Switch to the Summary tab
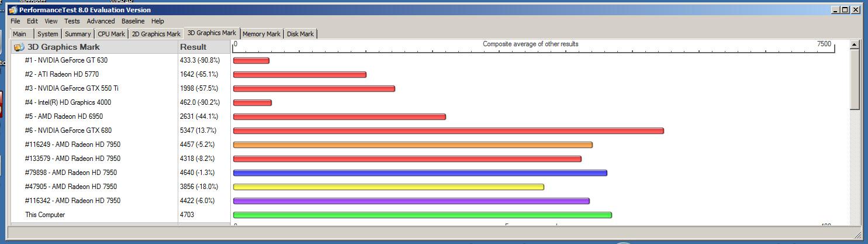This screenshot has width=868, height=244. (78, 34)
